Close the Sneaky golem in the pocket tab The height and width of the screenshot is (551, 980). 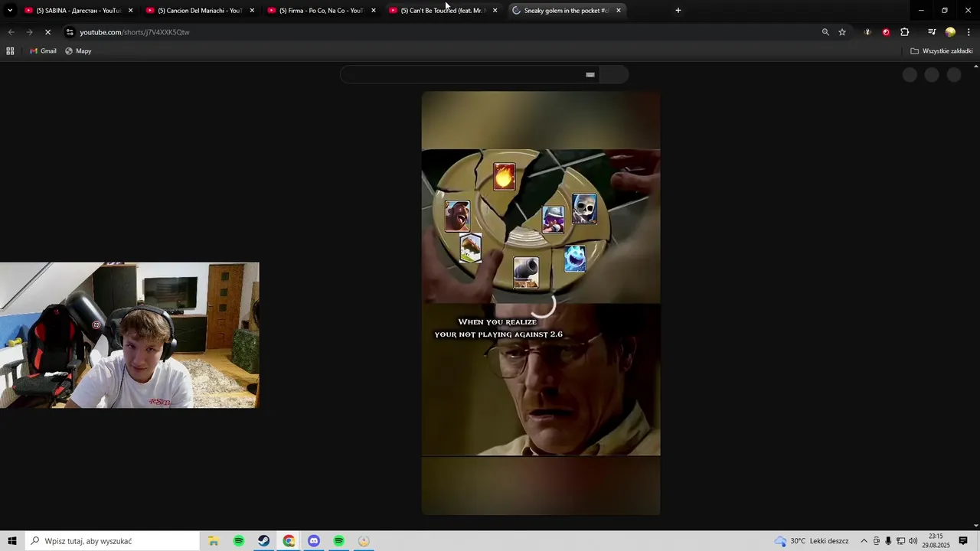coord(619,11)
